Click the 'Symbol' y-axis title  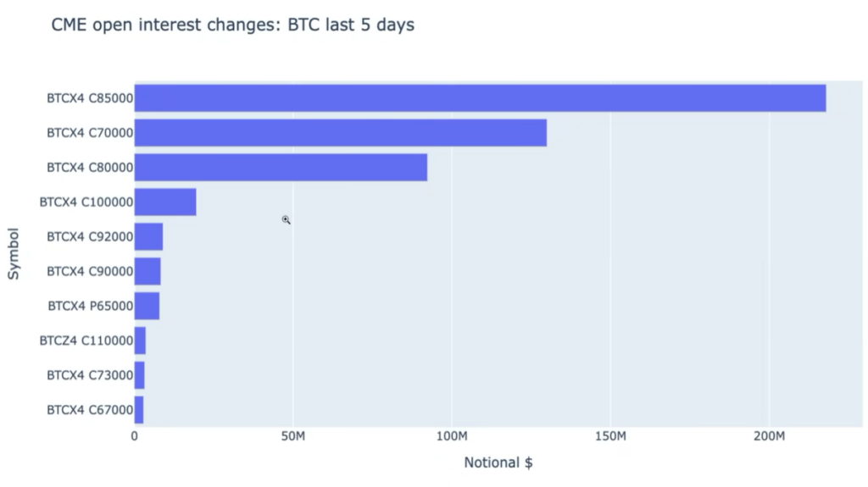(14, 253)
